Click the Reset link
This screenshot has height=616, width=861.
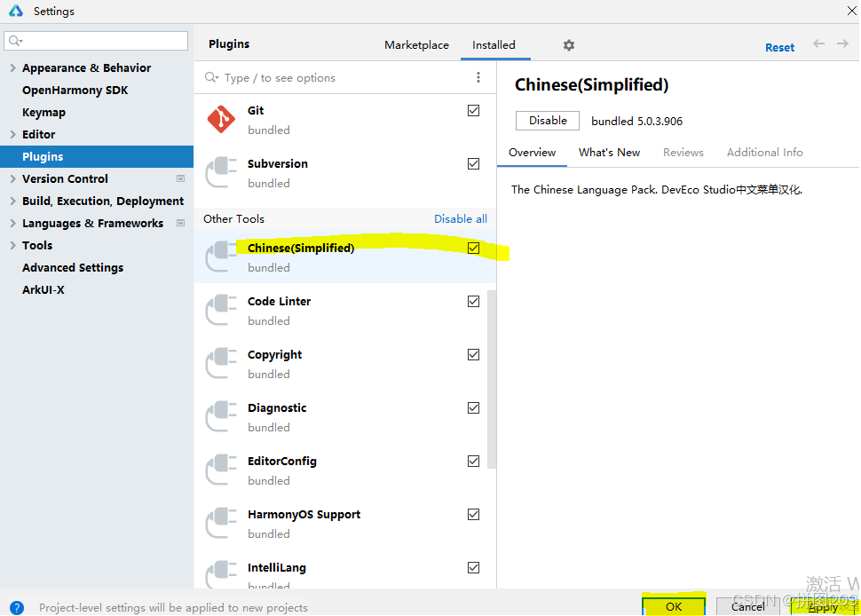click(x=779, y=47)
